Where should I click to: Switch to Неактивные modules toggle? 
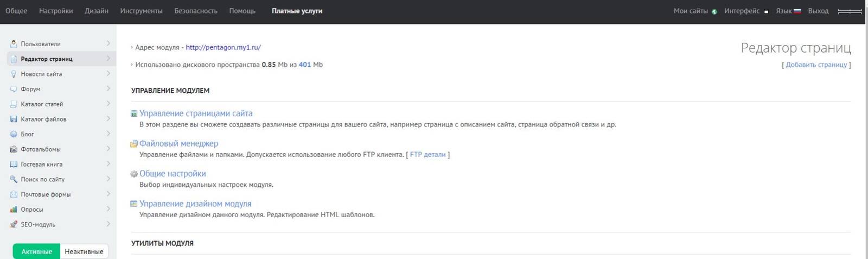pyautogui.click(x=84, y=251)
